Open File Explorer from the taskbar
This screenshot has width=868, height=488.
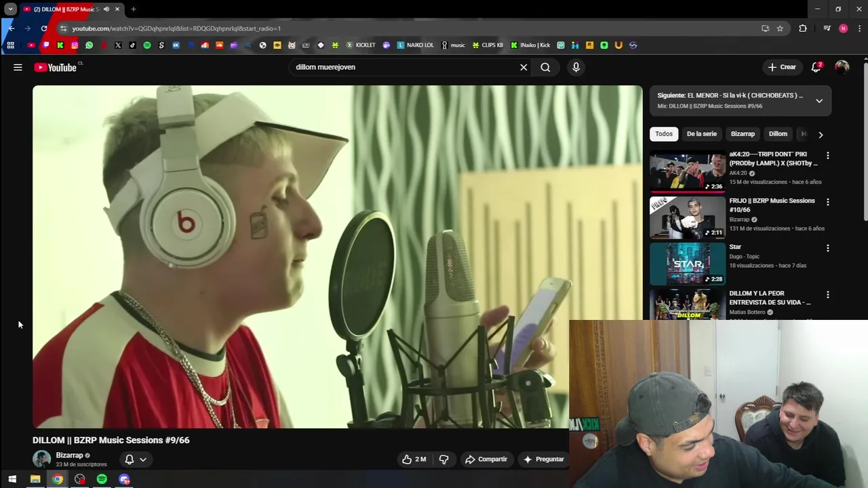coord(35,479)
